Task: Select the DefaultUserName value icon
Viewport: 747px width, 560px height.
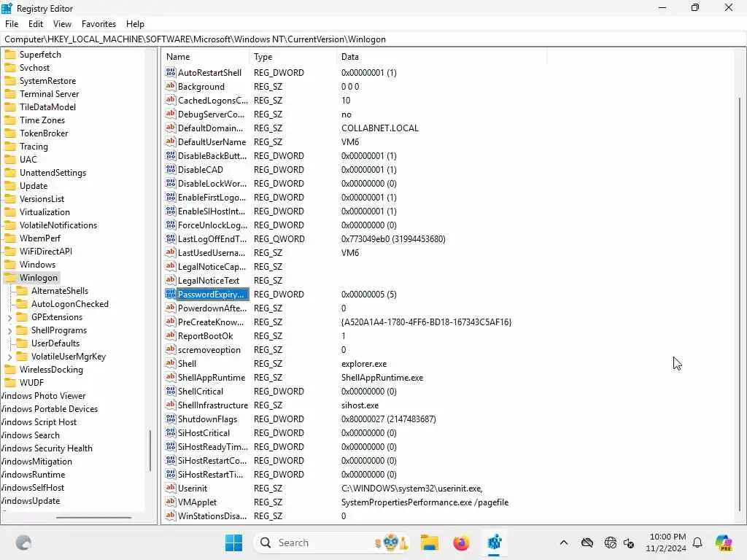Action: tap(171, 141)
